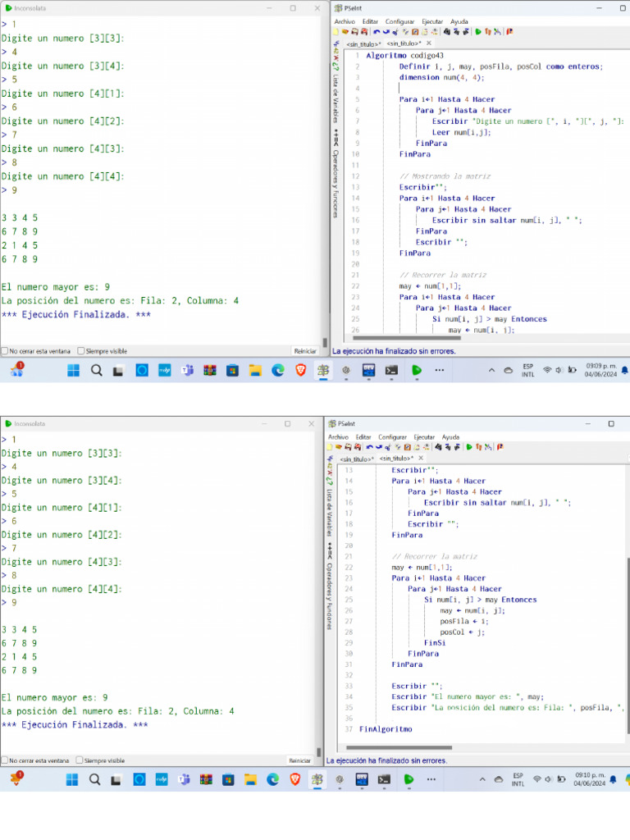The width and height of the screenshot is (630, 840).
Task: Enable 'No cerrar esta ventana' in the upper console
Action: (x=5, y=350)
